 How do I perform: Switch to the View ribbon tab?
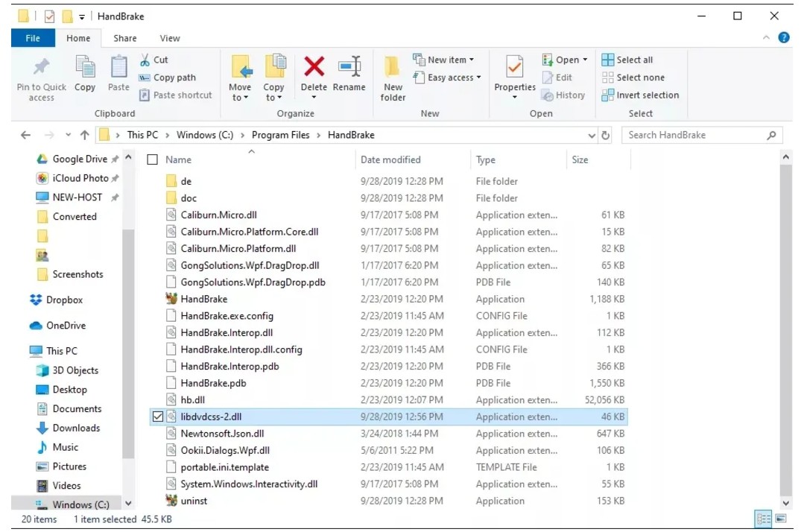169,38
